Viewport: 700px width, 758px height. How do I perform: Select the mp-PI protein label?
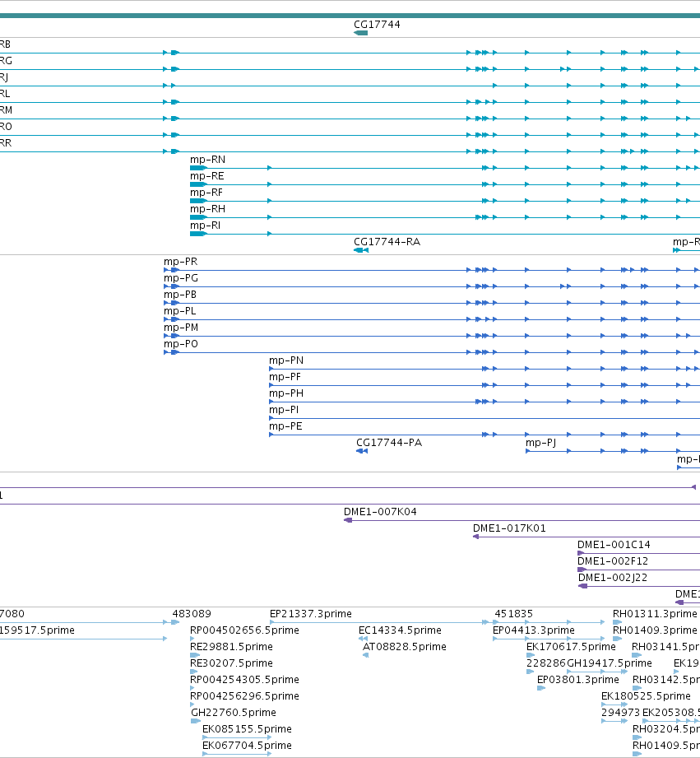point(284,410)
